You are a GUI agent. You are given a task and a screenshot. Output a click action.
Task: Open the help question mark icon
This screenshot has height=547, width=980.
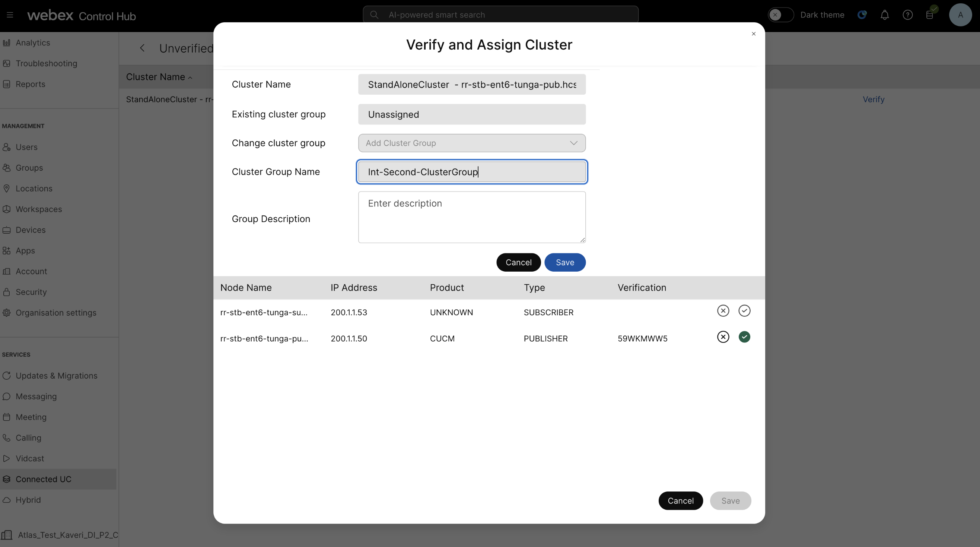point(908,15)
